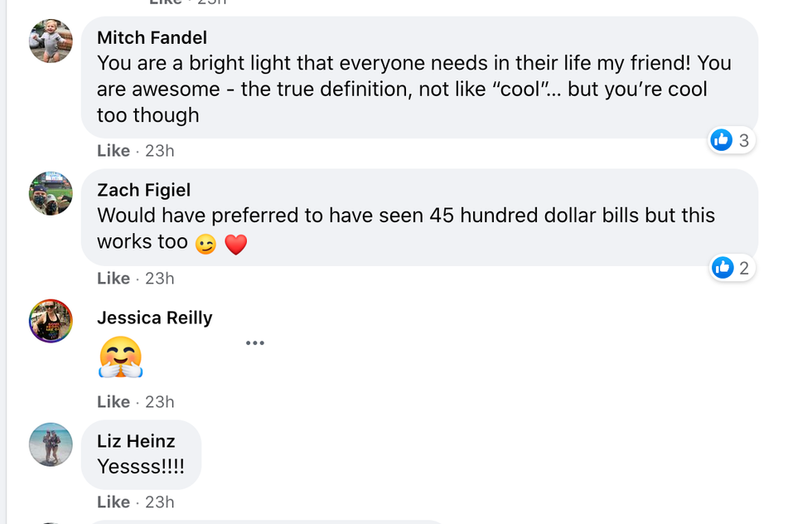View the 3 reactions on Mitch's comment

[731, 141]
